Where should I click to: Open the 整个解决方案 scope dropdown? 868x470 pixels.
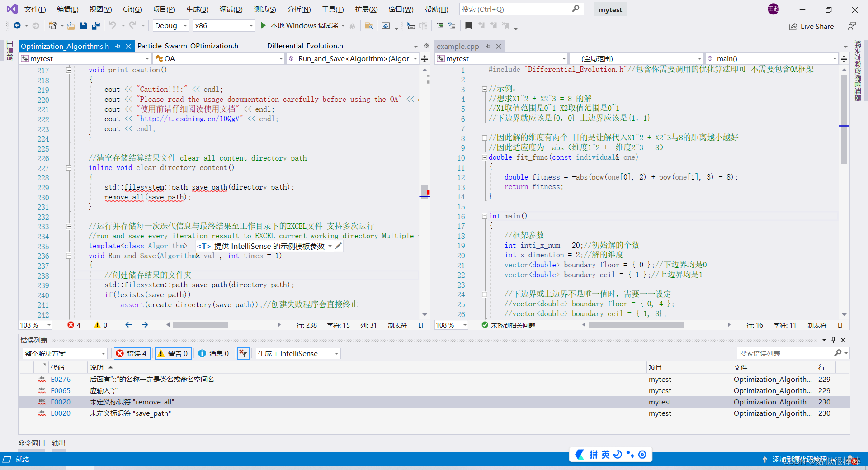(65, 353)
